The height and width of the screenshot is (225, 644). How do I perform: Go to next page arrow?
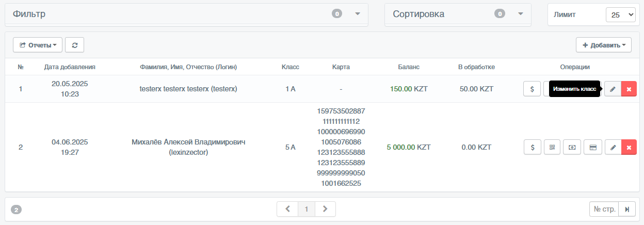point(325,209)
